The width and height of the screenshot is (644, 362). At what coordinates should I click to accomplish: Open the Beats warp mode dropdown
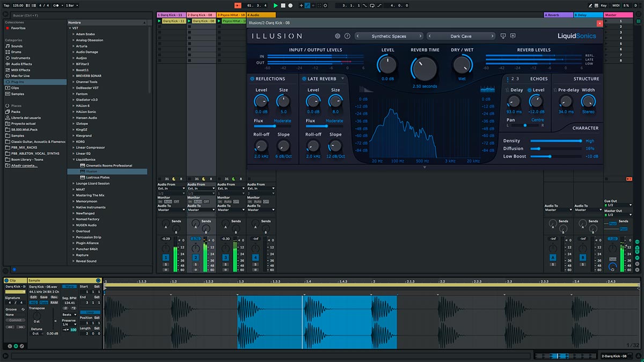(x=69, y=315)
